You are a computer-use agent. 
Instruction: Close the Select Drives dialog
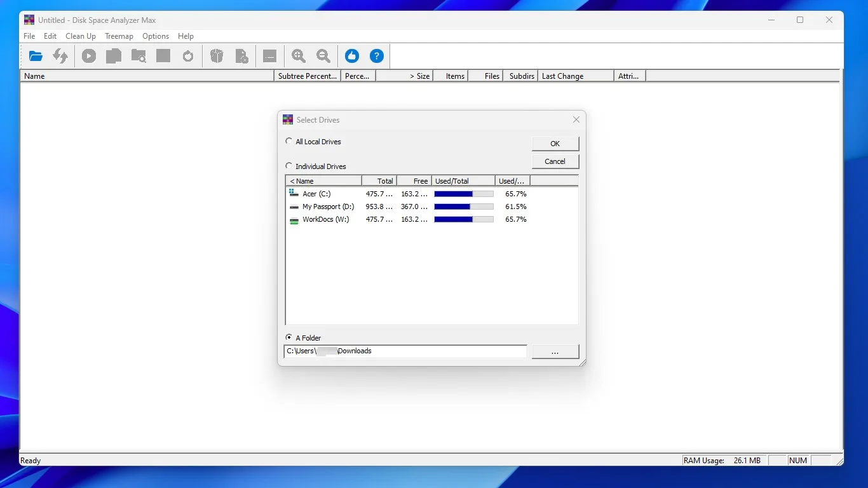coord(576,119)
